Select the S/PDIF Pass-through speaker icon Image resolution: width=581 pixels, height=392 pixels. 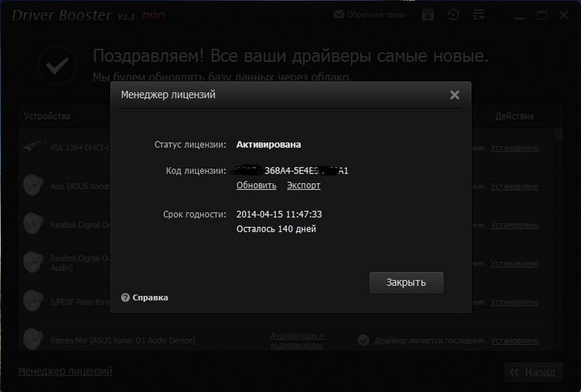pos(33,301)
